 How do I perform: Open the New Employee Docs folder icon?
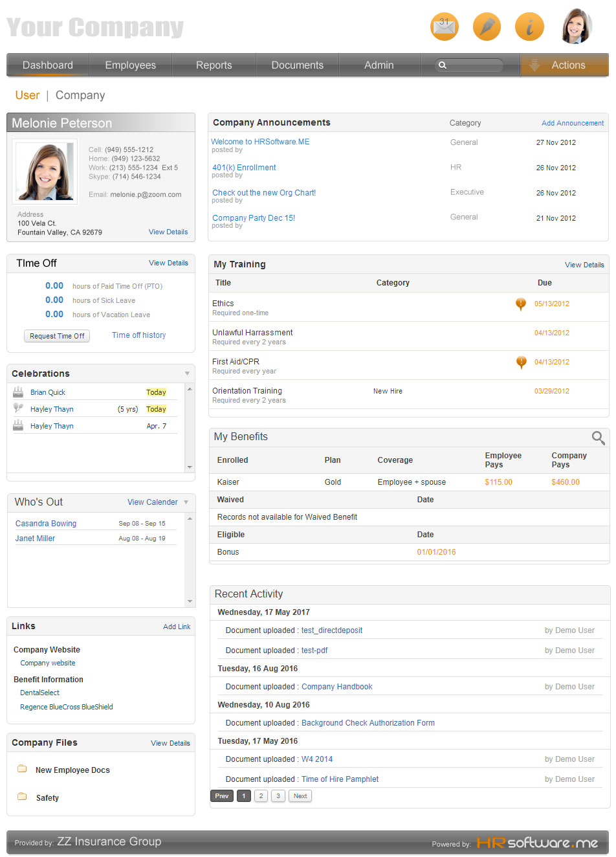22,769
